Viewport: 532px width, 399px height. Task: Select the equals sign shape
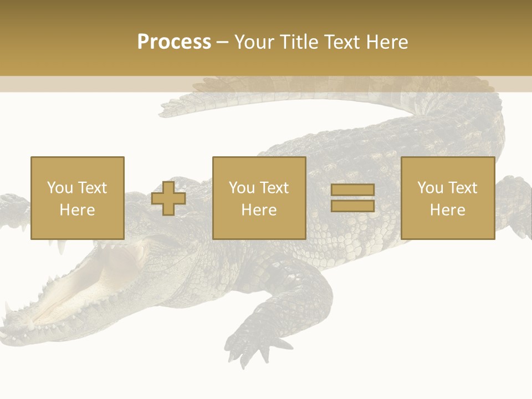pyautogui.click(x=352, y=198)
